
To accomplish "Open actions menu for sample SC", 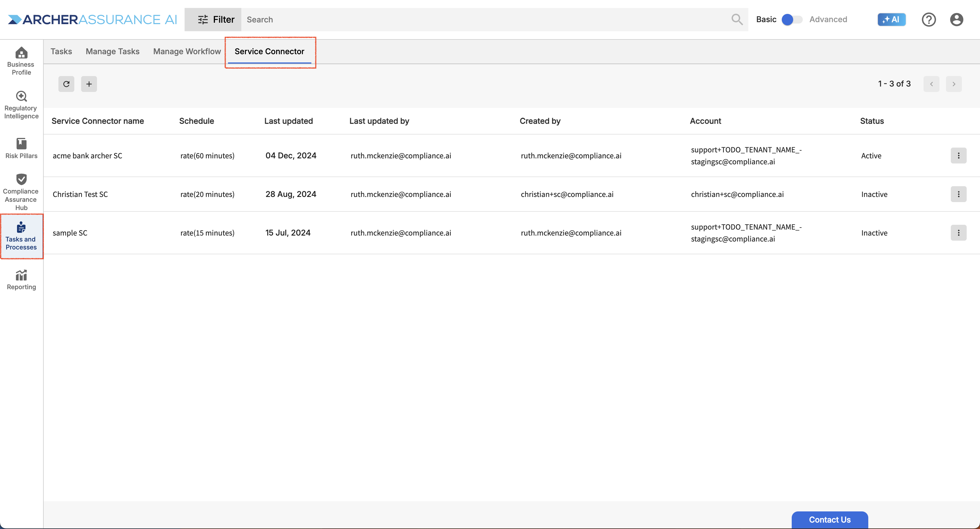I will pos(958,233).
